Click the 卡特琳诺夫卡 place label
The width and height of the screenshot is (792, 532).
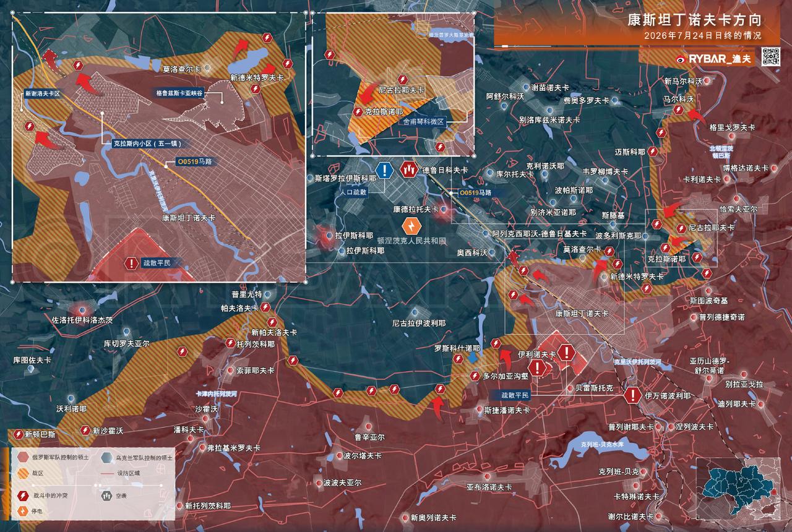[637, 497]
